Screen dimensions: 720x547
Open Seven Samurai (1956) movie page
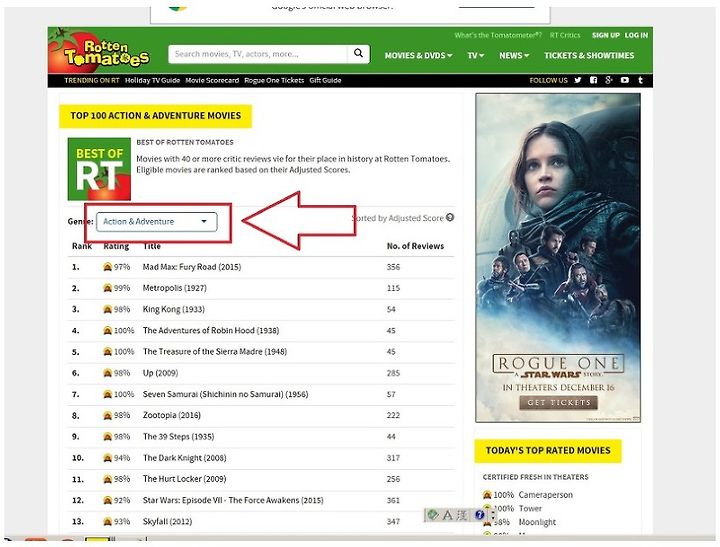click(x=225, y=394)
